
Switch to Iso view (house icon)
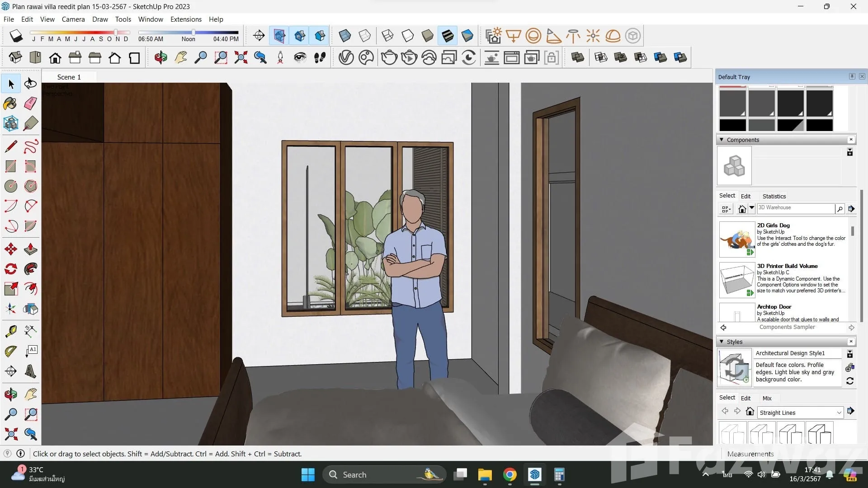tap(15, 57)
